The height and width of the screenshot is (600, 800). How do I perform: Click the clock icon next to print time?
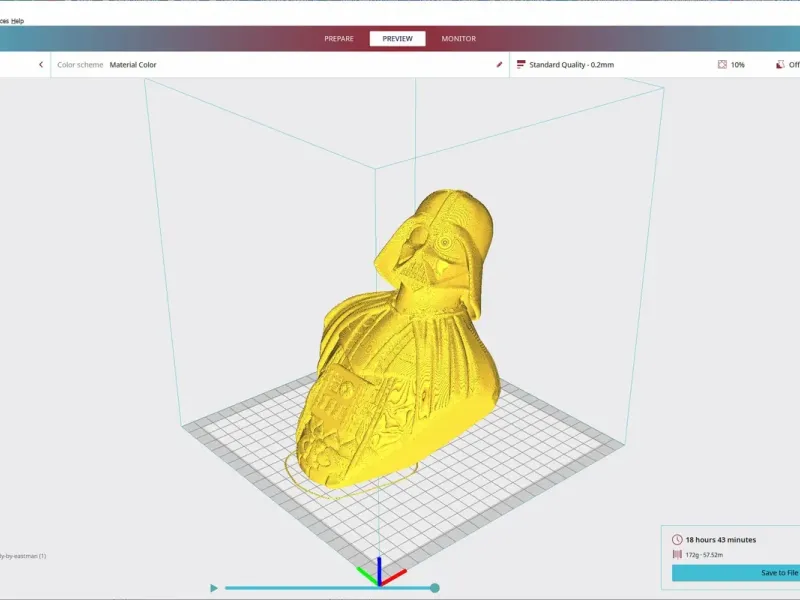(677, 540)
